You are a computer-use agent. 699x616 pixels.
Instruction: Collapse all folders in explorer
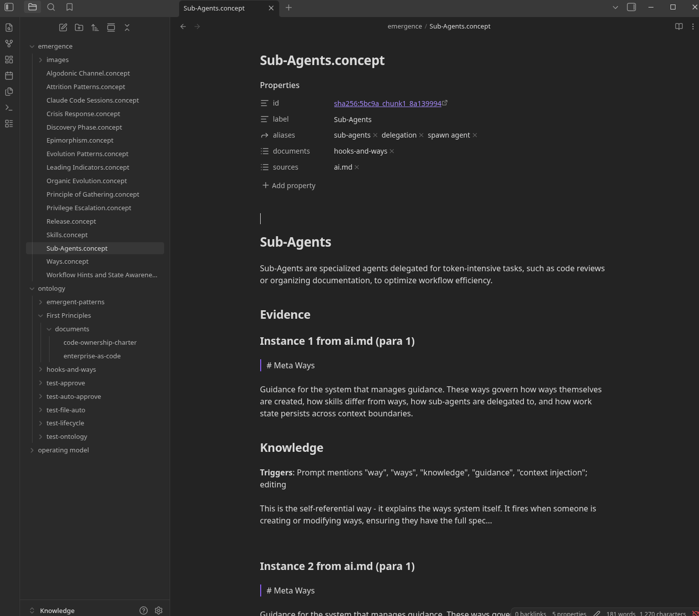[x=127, y=28]
